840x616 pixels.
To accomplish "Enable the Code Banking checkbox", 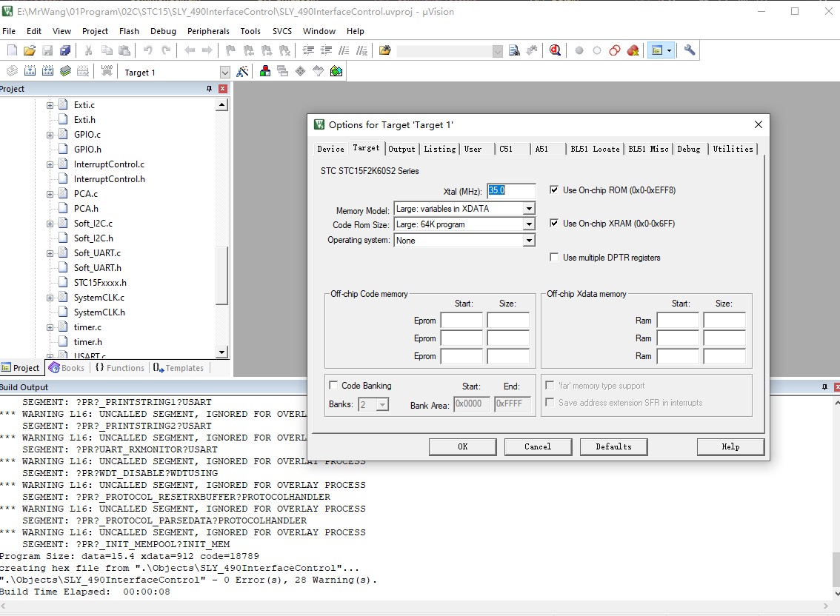I will point(333,385).
